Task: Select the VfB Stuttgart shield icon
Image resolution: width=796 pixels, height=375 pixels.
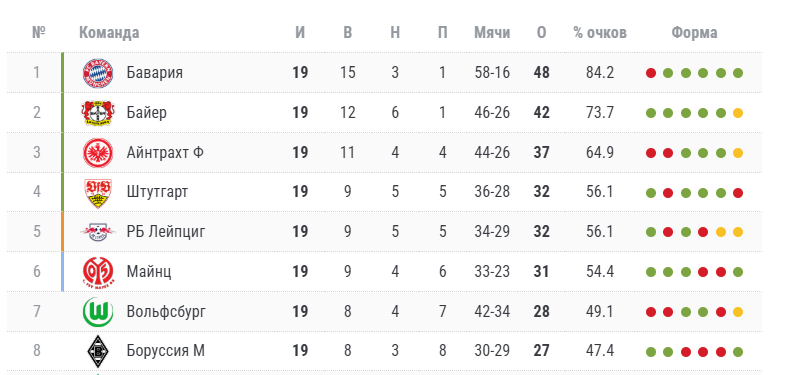Action: point(98,192)
